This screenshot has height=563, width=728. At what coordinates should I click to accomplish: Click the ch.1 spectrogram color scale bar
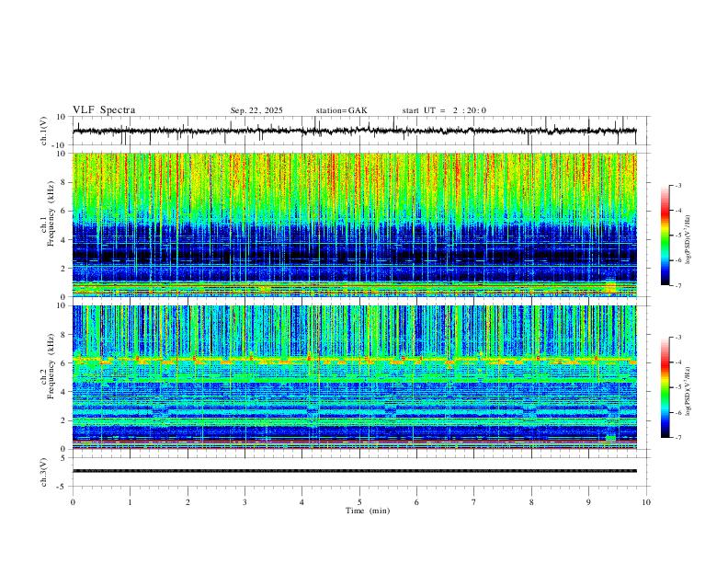pos(665,236)
